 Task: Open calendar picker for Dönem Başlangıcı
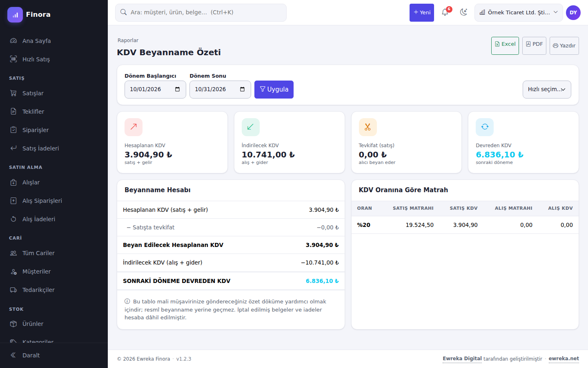177,90
